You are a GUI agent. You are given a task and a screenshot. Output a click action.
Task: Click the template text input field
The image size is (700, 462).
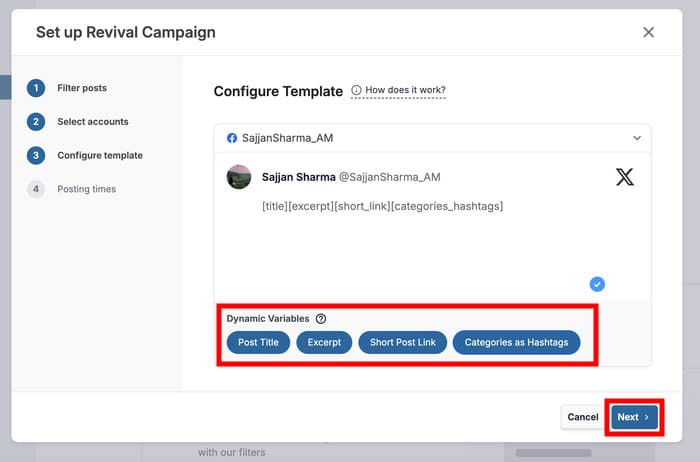(x=430, y=240)
